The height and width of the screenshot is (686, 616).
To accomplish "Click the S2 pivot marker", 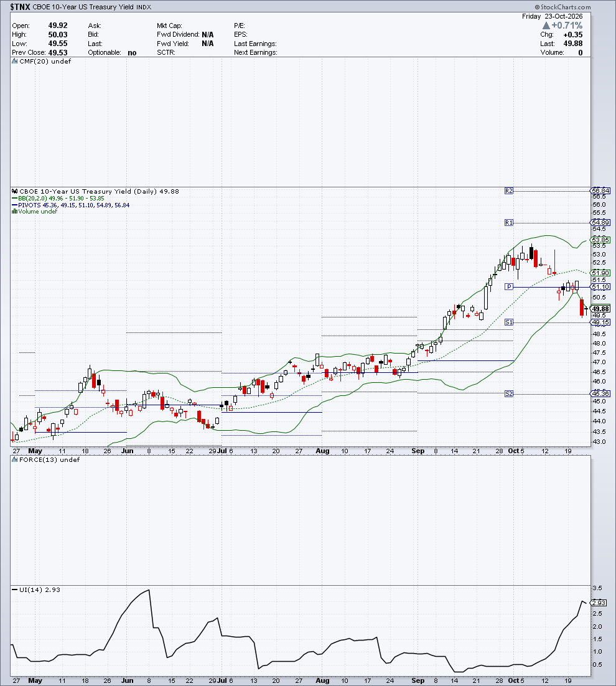I will tap(509, 394).
